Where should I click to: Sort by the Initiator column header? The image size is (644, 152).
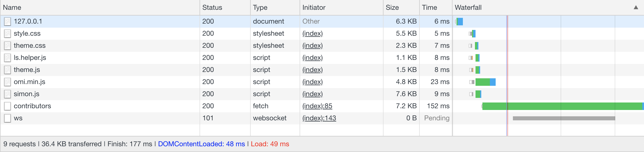pyautogui.click(x=314, y=7)
